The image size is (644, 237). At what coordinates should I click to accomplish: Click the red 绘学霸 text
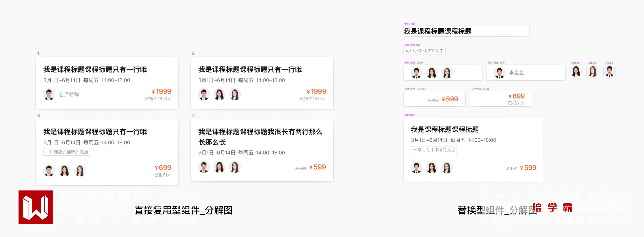(x=552, y=208)
